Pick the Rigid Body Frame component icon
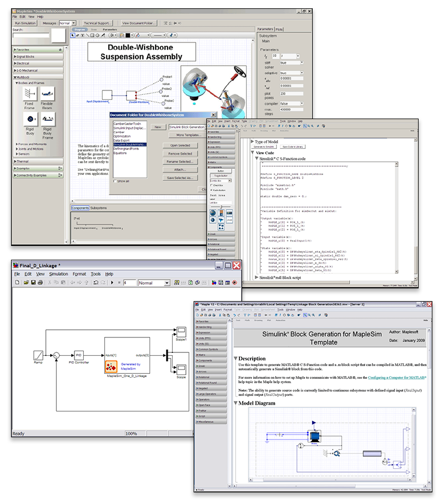Screen dimensions: 444x504 [x=47, y=119]
